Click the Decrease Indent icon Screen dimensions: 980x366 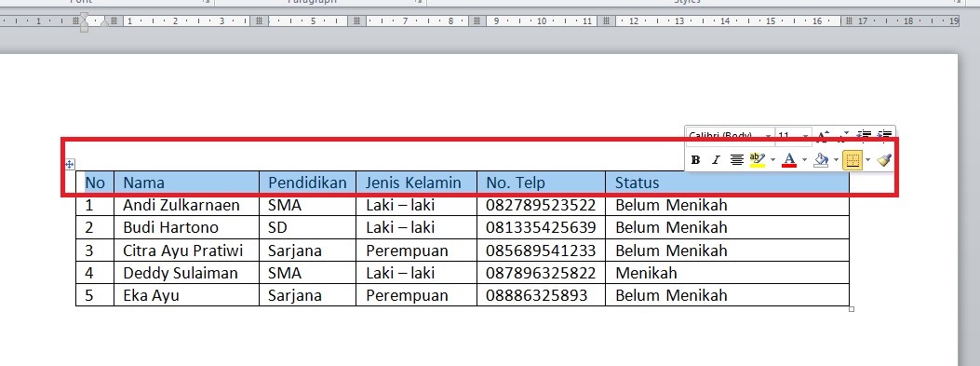(865, 135)
